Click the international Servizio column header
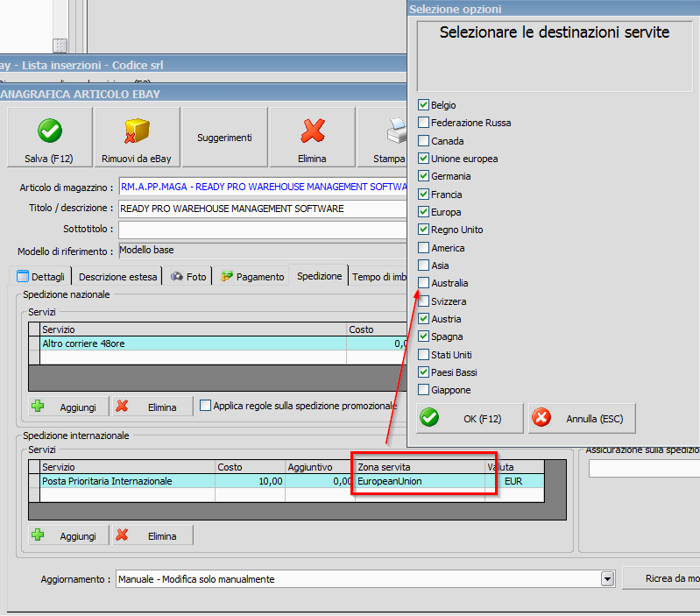Screen dimensions: 700x616 pos(127,467)
